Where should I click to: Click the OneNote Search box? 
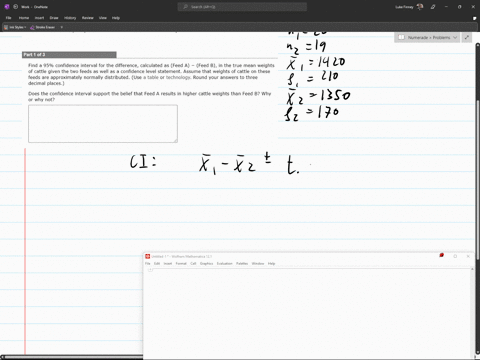[x=242, y=7]
